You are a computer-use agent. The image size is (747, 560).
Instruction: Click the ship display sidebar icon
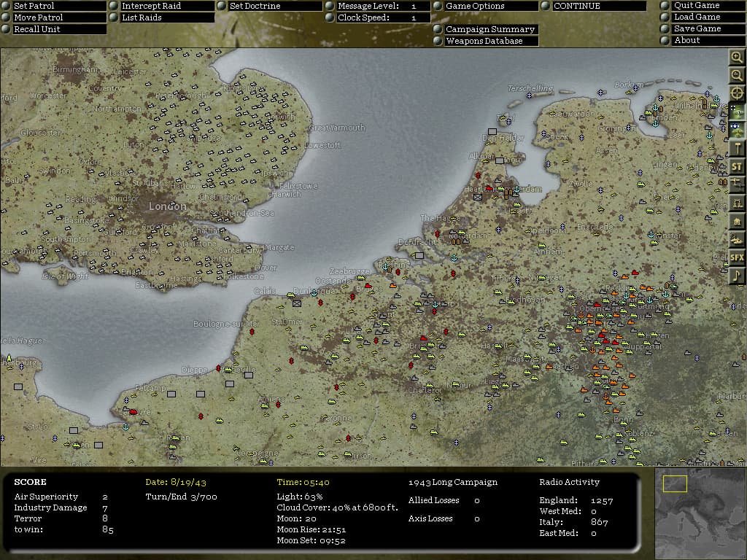(x=737, y=239)
